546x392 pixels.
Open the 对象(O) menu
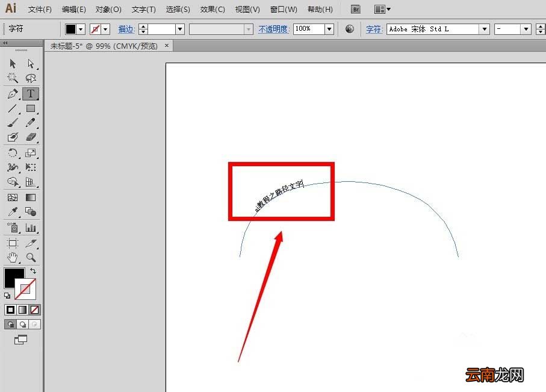[108, 10]
